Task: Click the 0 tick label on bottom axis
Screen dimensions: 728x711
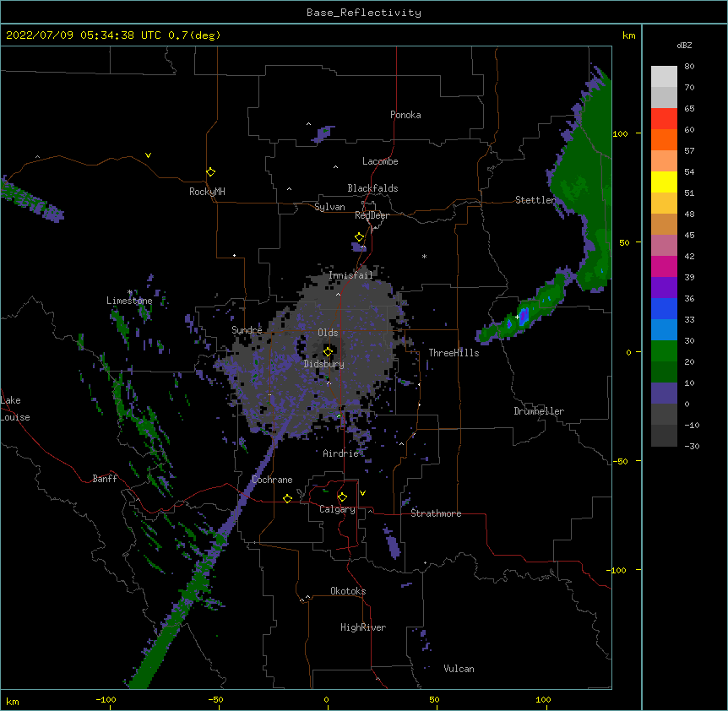Action: [x=326, y=699]
